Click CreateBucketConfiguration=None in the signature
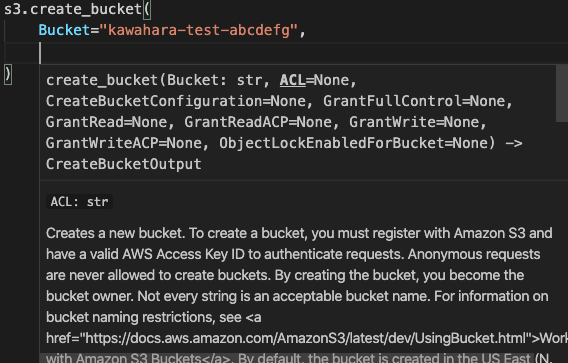The width and height of the screenshot is (568, 363). point(176,101)
